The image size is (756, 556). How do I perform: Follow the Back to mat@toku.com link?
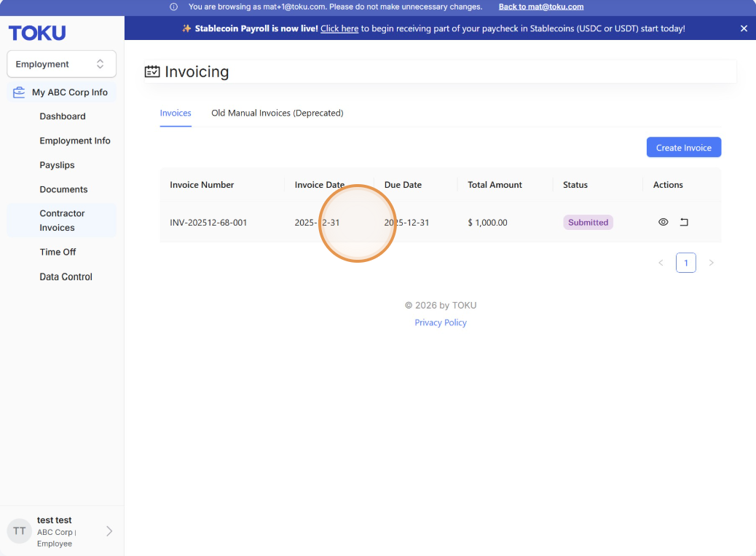coord(541,7)
